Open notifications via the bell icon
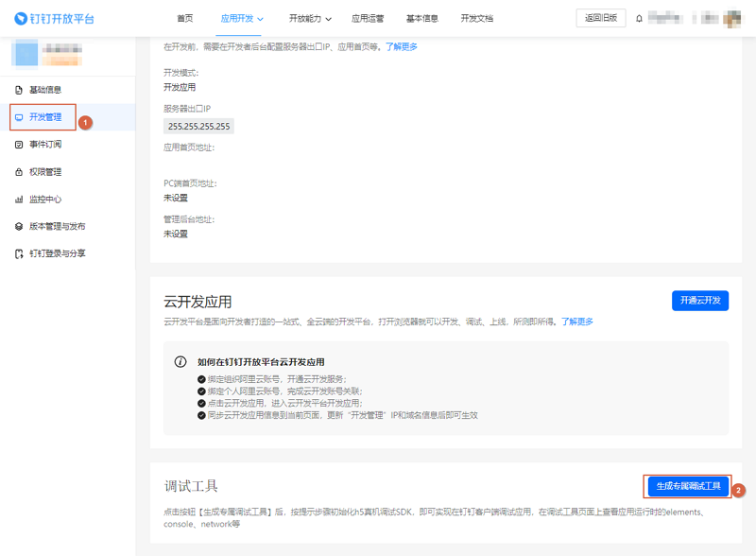This screenshot has height=556, width=756. pos(639,19)
